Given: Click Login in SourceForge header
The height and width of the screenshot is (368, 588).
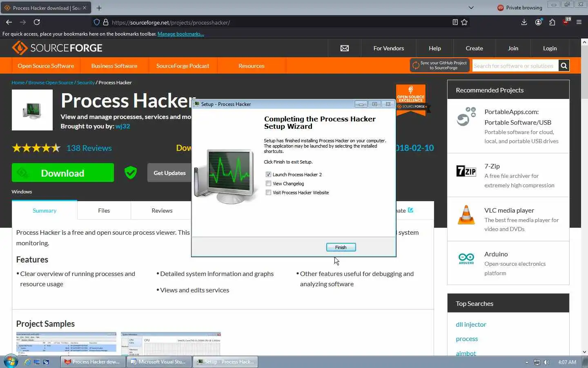Looking at the screenshot, I should coord(550,48).
